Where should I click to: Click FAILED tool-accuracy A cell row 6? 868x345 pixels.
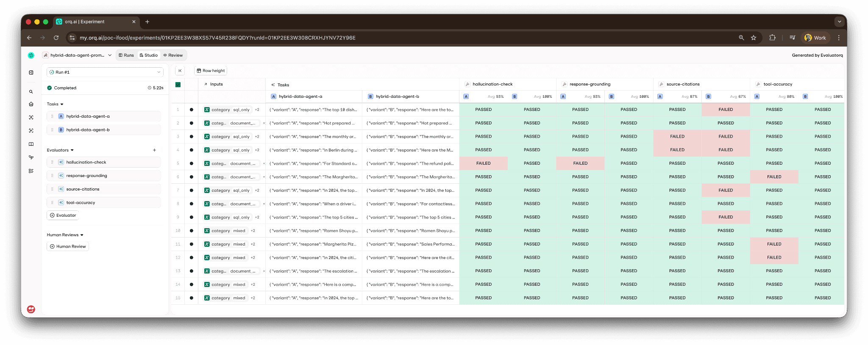click(x=774, y=177)
